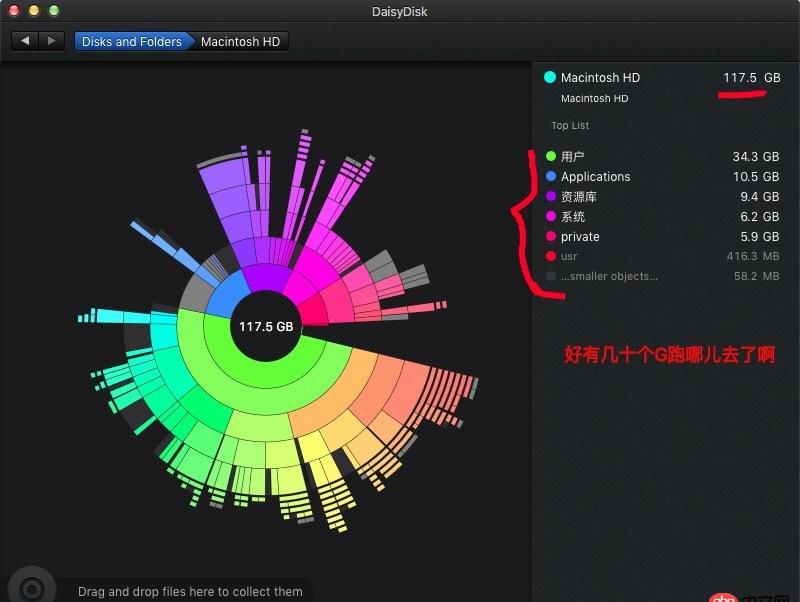
Task: Click the Top List heading
Action: coord(570,126)
